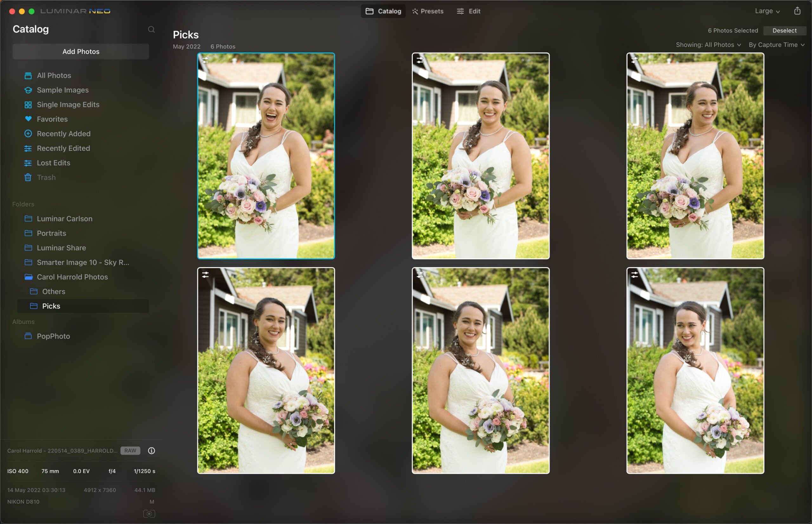The image size is (812, 524).
Task: Click the Favorites sidebar icon
Action: pos(27,119)
